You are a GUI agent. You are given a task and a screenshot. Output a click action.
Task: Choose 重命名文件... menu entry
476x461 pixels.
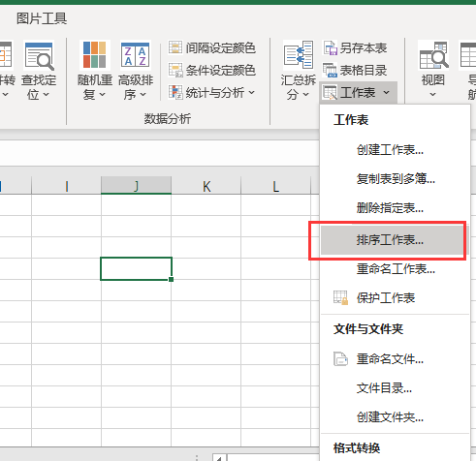(395, 359)
